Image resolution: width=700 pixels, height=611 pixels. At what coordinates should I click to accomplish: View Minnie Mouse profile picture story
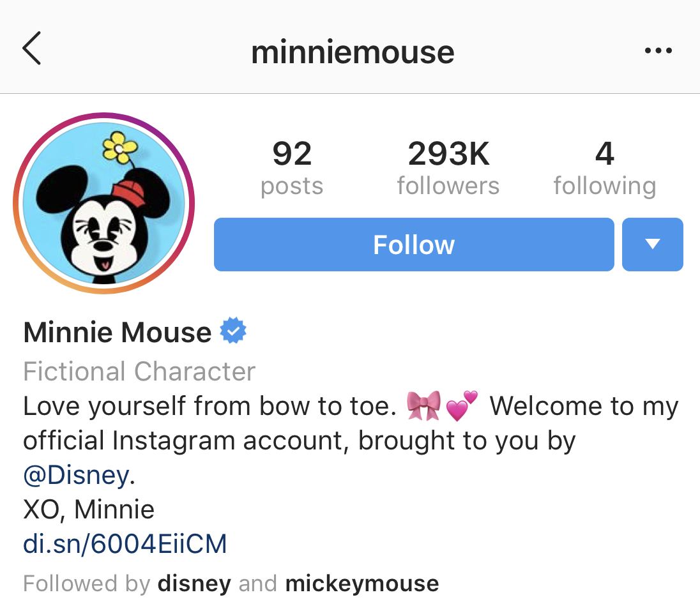coord(103,204)
